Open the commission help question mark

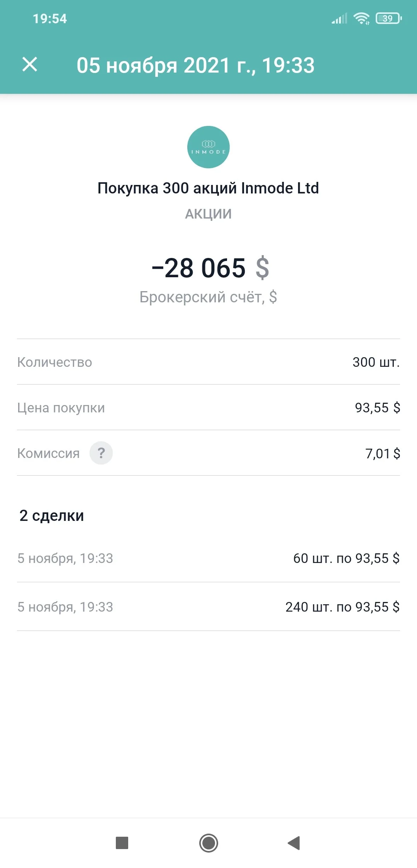coord(101,453)
